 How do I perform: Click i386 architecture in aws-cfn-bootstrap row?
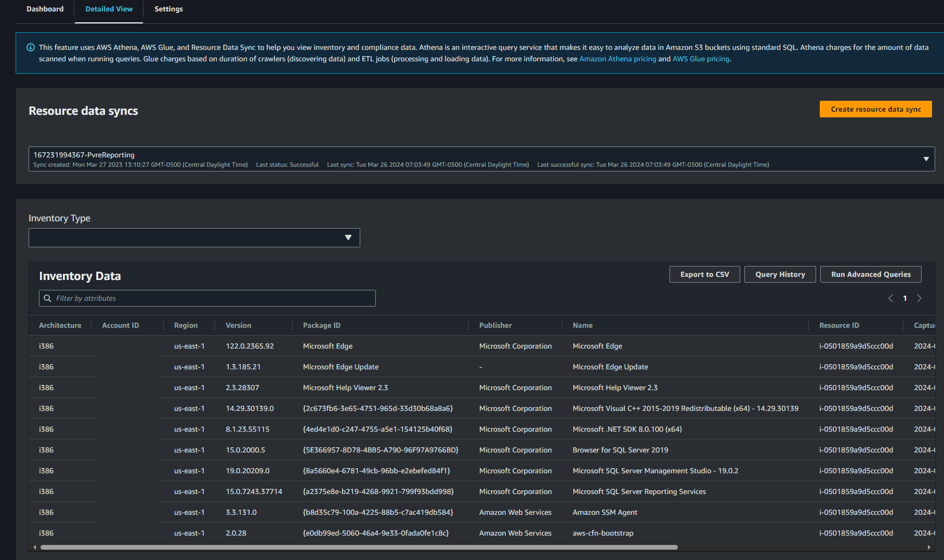point(46,533)
